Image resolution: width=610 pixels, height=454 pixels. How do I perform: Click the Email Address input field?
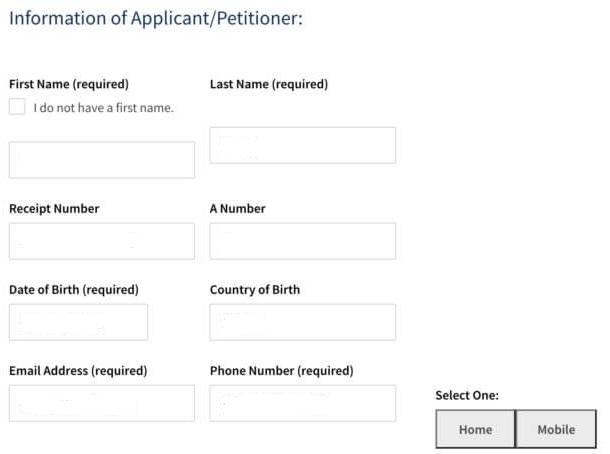(102, 403)
